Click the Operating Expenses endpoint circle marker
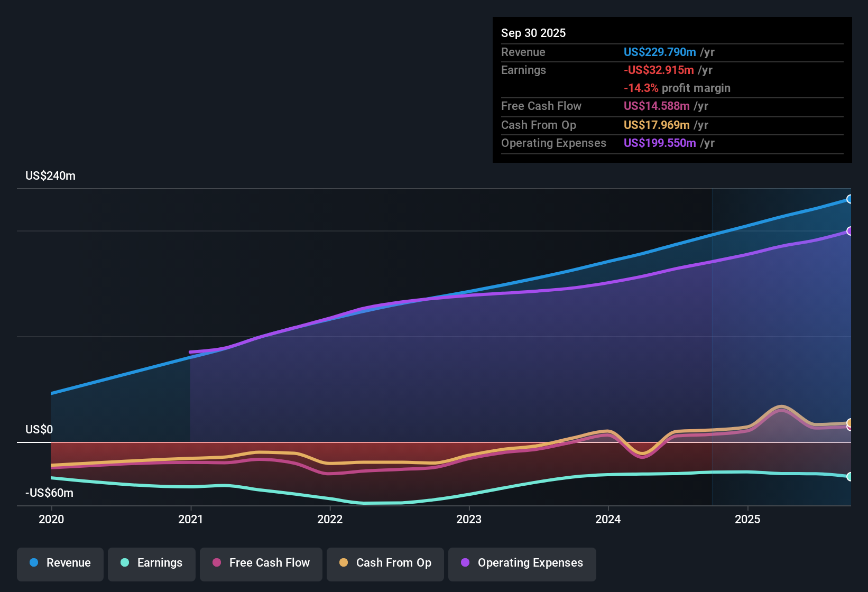 (x=850, y=231)
